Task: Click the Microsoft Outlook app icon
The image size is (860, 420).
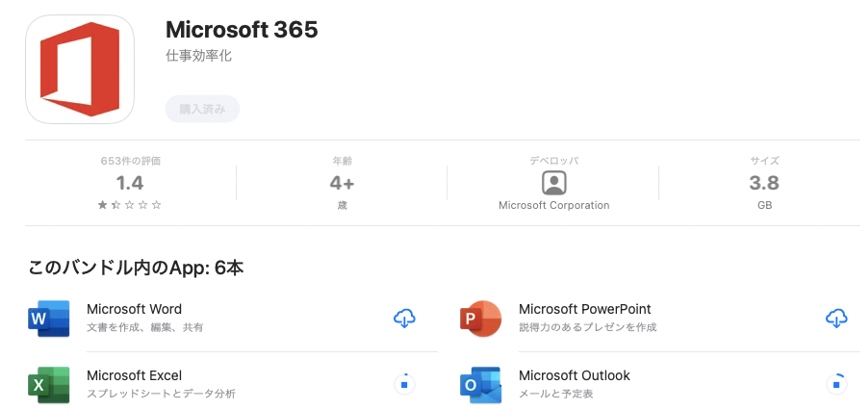Action: [x=480, y=385]
